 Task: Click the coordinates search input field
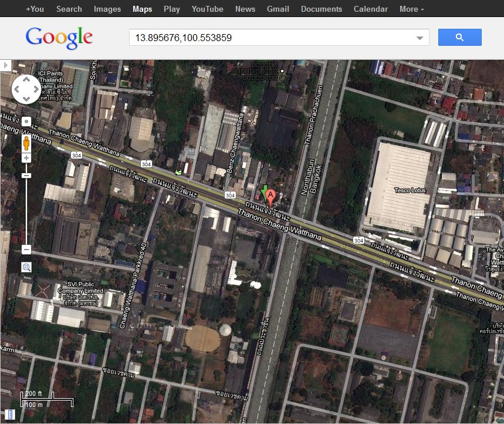[x=270, y=38]
